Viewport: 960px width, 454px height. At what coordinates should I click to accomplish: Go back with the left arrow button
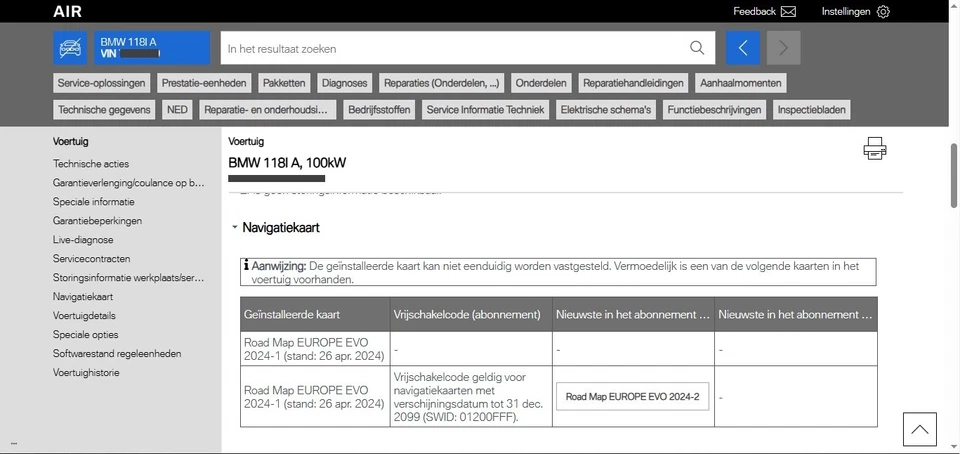pos(743,48)
